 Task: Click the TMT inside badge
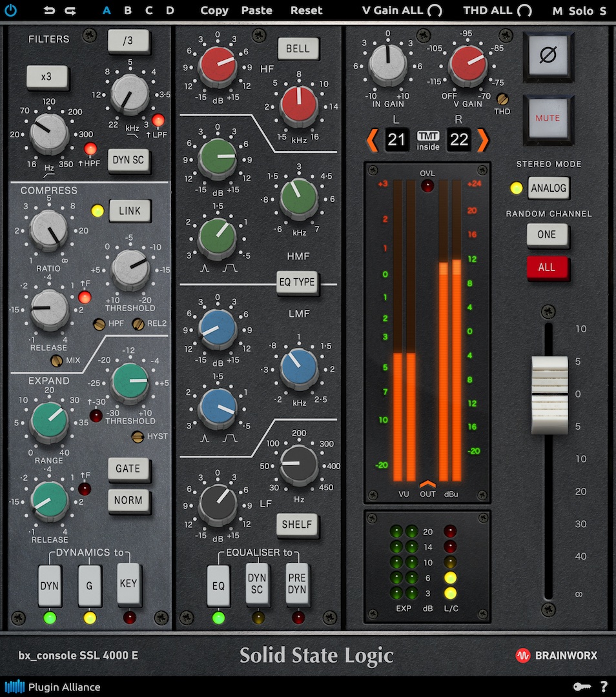tap(428, 141)
